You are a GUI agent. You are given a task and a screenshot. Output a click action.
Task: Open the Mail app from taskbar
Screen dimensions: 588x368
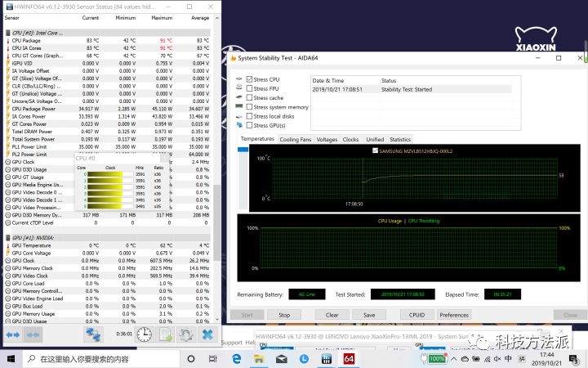[x=281, y=359]
